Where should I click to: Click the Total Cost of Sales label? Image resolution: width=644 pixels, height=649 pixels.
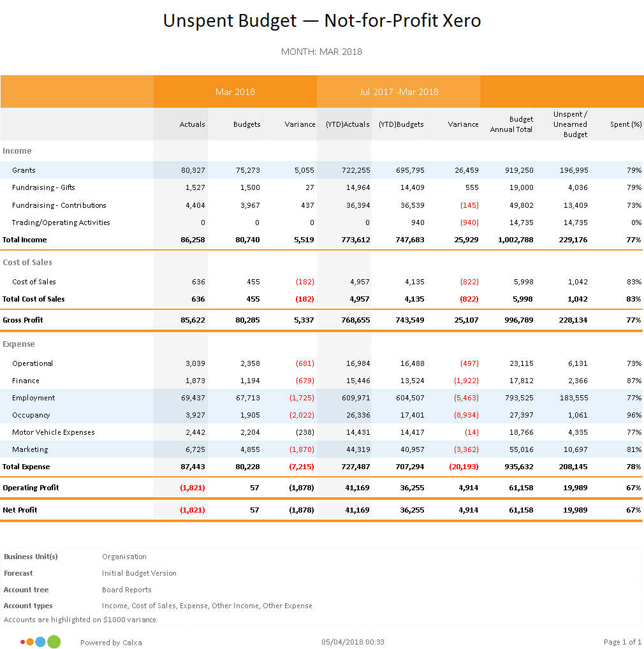pyautogui.click(x=34, y=299)
